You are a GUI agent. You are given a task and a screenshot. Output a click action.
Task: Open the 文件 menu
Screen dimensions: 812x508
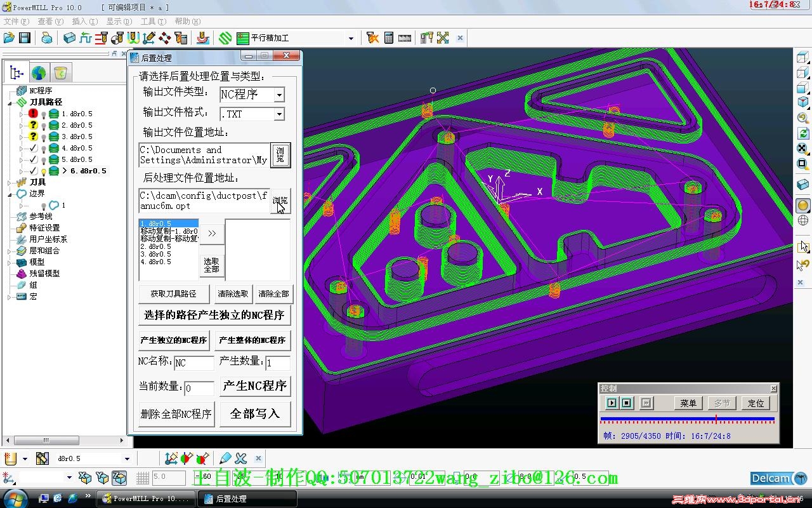[16, 22]
